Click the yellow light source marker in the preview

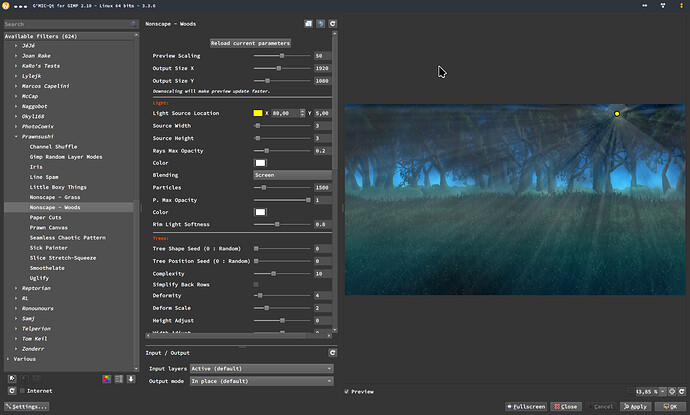(617, 114)
